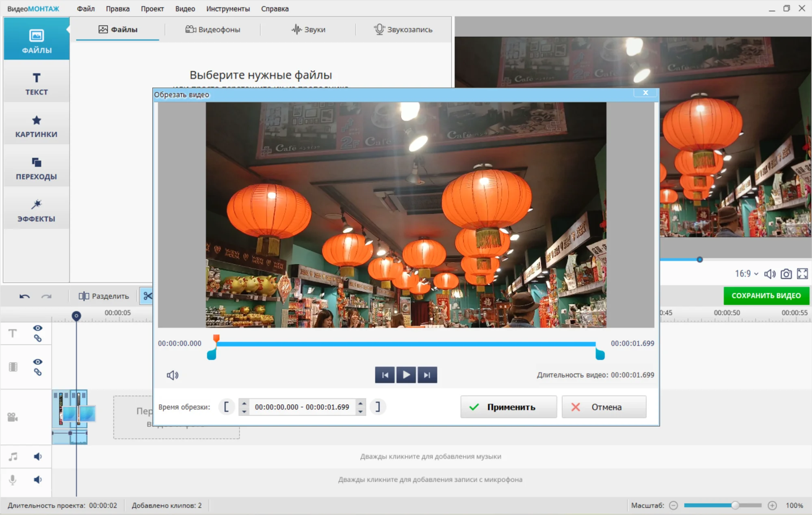Click the video camera track icon

(13, 417)
